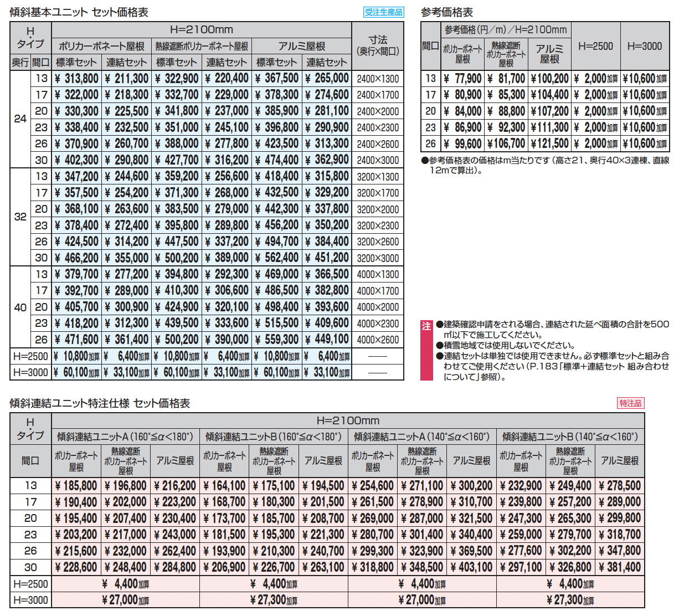Click the 熱線遮断ポリカーボネート屋根 header in the top-left table
This screenshot has width=679, height=616.
202,47
